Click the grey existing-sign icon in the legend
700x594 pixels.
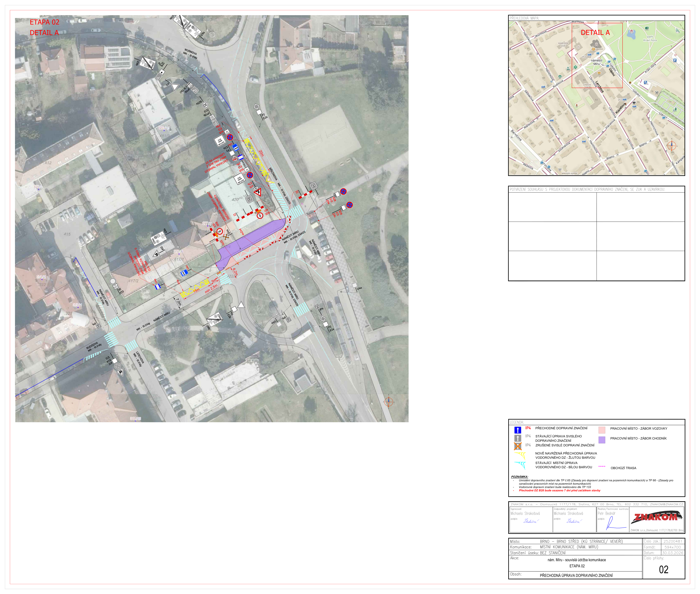(518, 438)
